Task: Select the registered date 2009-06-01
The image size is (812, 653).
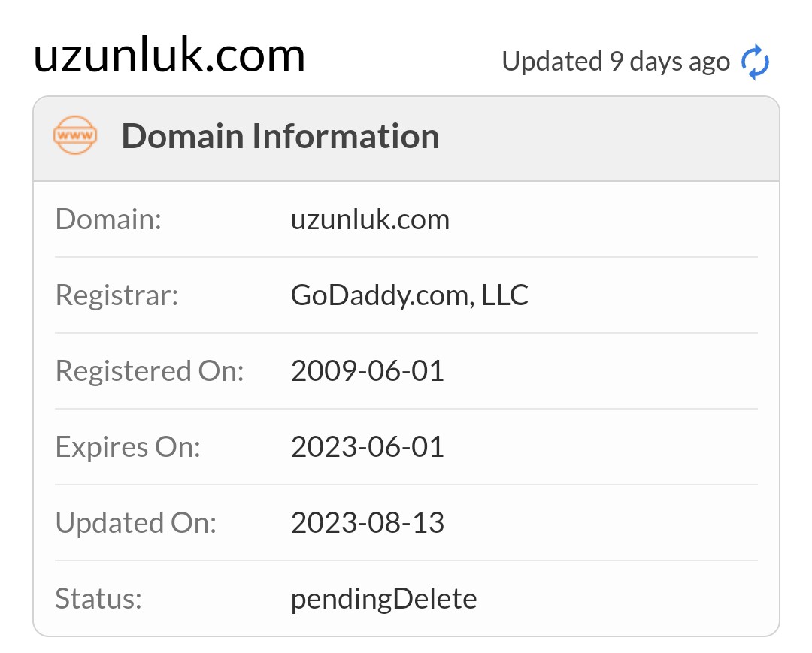Action: [367, 371]
